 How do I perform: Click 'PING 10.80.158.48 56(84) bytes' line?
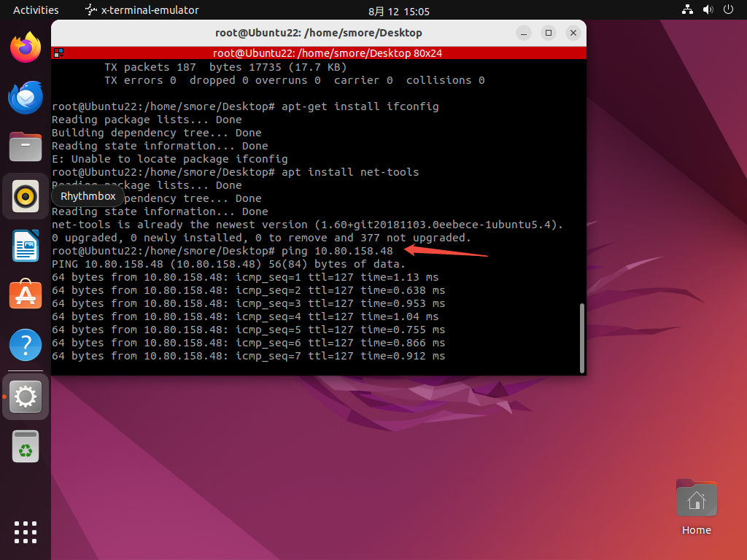pos(228,264)
